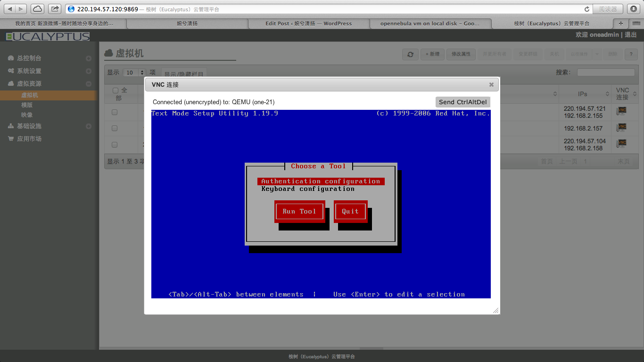Viewport: 644px width, 362px height.
Task: Reload the page from the address bar
Action: [x=587, y=9]
